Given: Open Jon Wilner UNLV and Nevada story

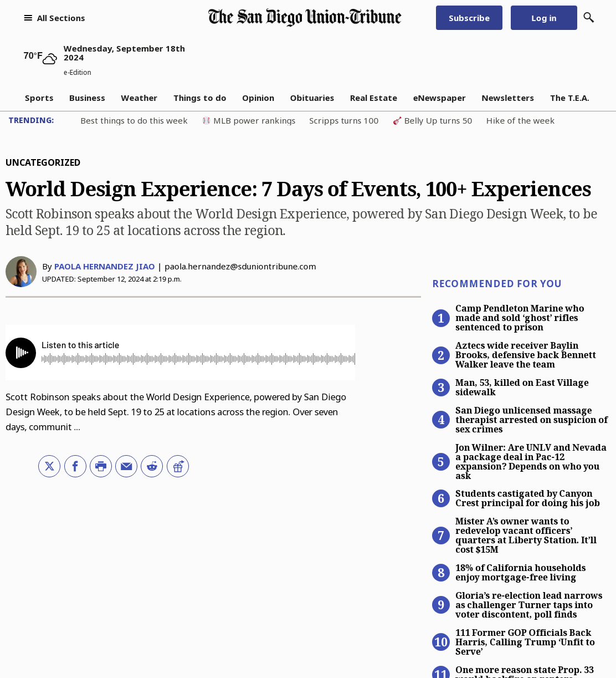Looking at the screenshot, I should coord(531,461).
